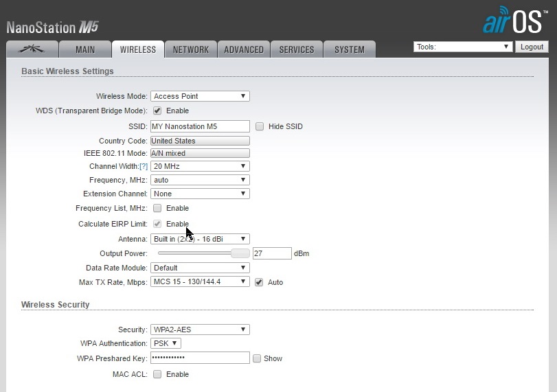Toggle the Max TX Rate Auto checkbox
This screenshot has width=557, height=392.
(259, 282)
